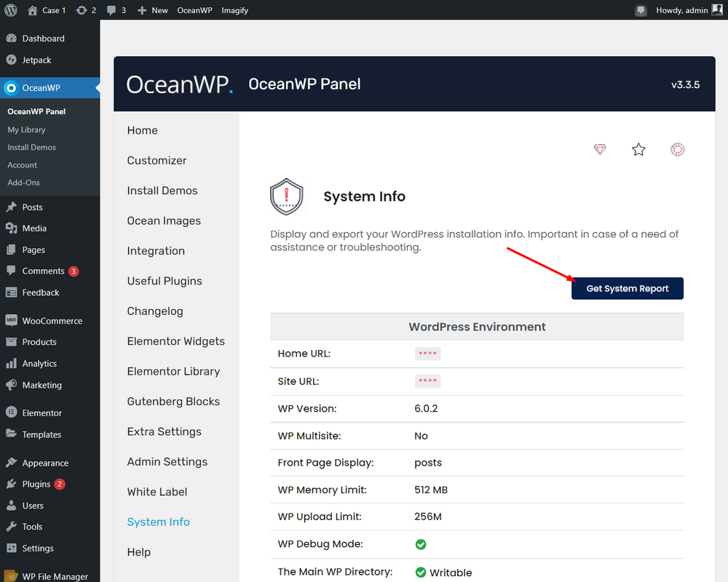Open Useful Plugins panel tab
The height and width of the screenshot is (582, 728).
point(165,282)
